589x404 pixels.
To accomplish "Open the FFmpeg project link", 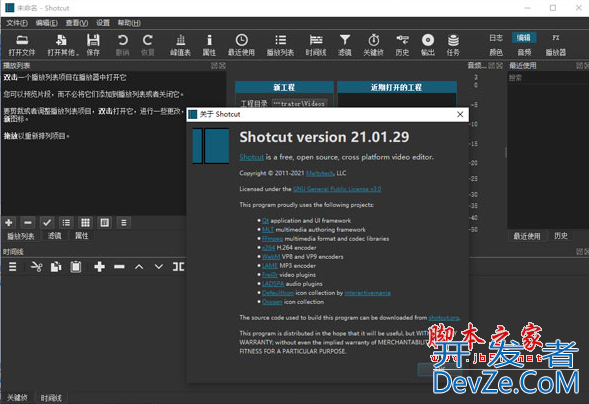I will 272,239.
